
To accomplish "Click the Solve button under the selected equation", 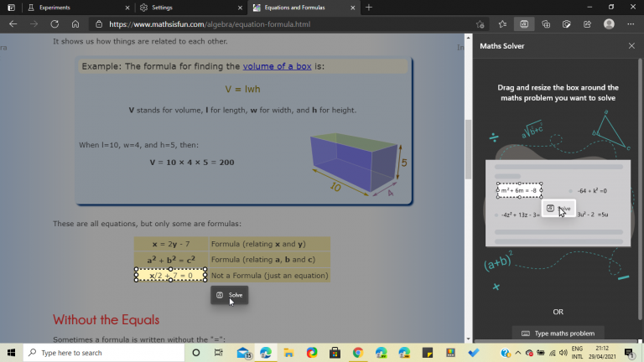I will point(230,295).
